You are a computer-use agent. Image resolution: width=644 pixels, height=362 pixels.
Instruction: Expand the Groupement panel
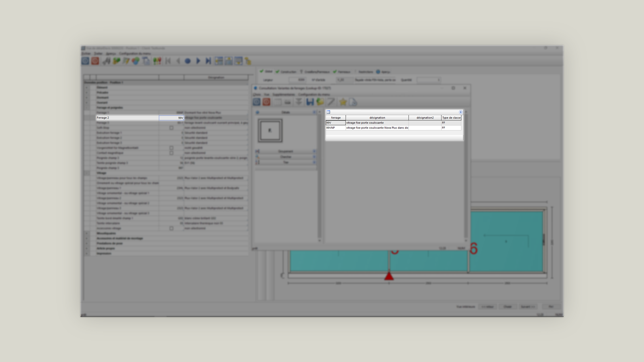(285, 152)
